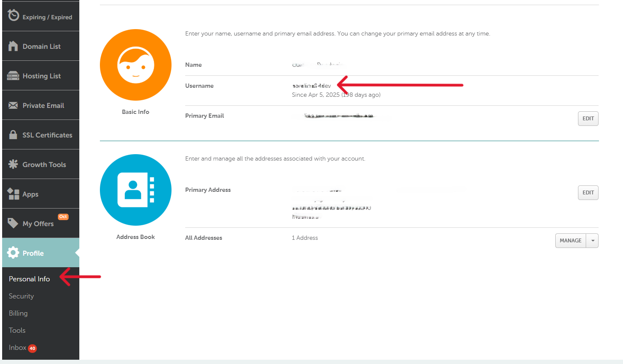The height and width of the screenshot is (364, 623).
Task: Open the Domain List globe icon
Action: tap(12, 46)
